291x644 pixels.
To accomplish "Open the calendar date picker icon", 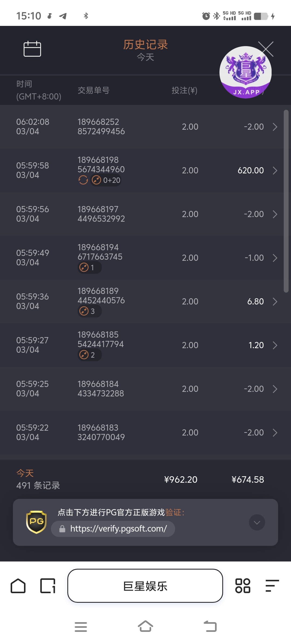I will (x=32, y=49).
